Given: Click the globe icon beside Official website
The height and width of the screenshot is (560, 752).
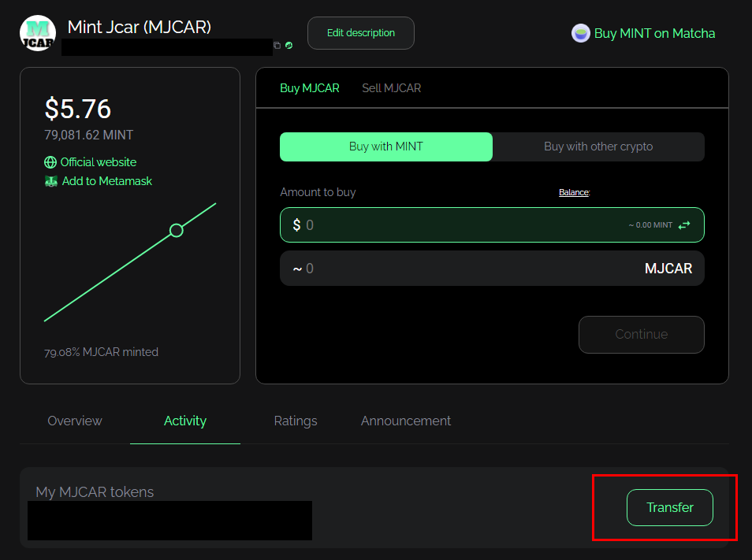Looking at the screenshot, I should 50,162.
